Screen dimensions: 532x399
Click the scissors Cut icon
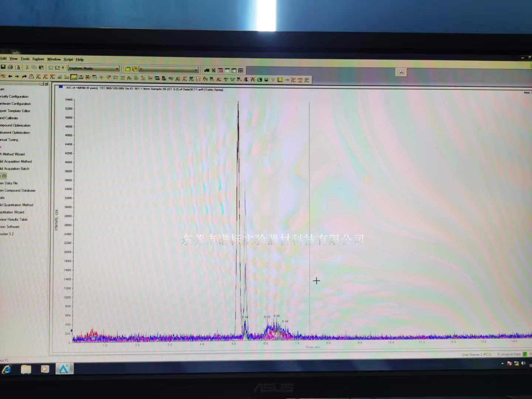coord(27,67)
